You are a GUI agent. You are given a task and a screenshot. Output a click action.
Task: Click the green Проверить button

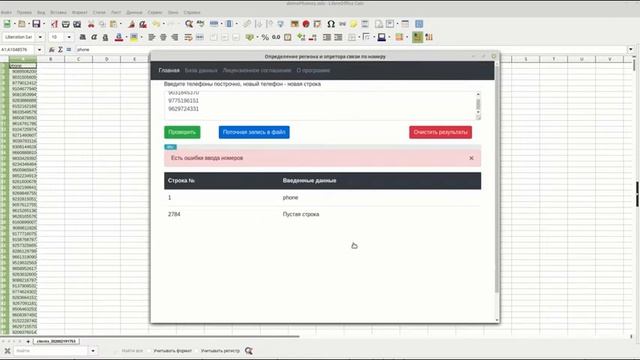tap(182, 132)
